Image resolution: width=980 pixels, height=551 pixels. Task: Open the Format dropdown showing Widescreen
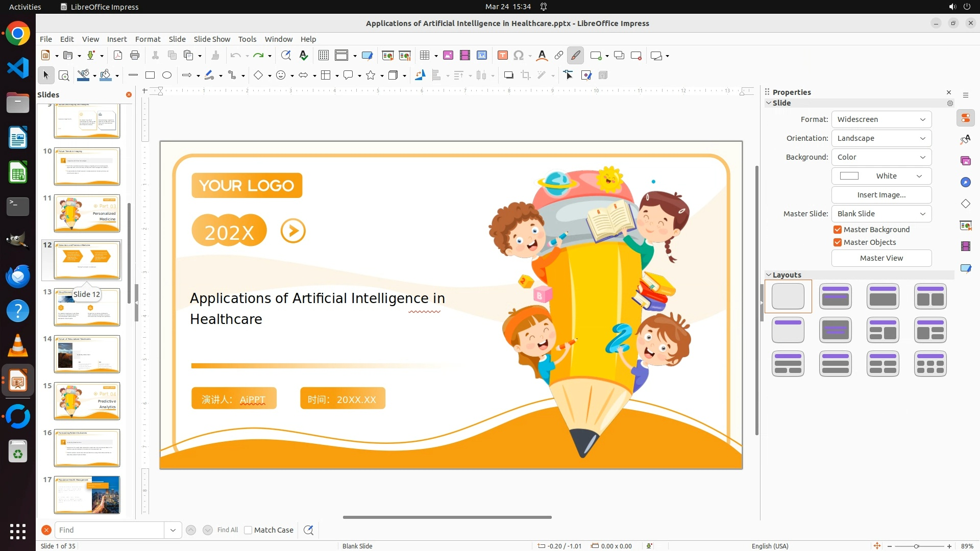tap(881, 119)
